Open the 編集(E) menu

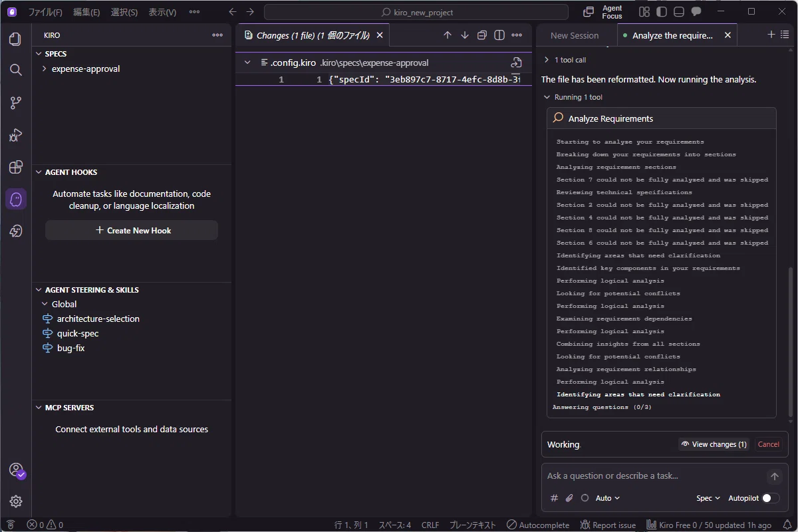coord(86,12)
